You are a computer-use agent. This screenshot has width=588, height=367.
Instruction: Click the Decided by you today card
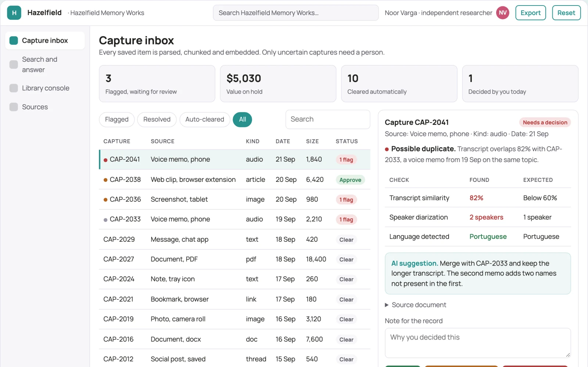click(520, 84)
